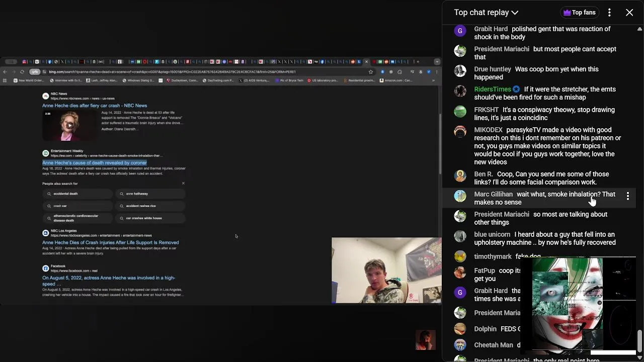
Task: Search suggestion 'accident rashee rice'
Action: pyautogui.click(x=150, y=206)
